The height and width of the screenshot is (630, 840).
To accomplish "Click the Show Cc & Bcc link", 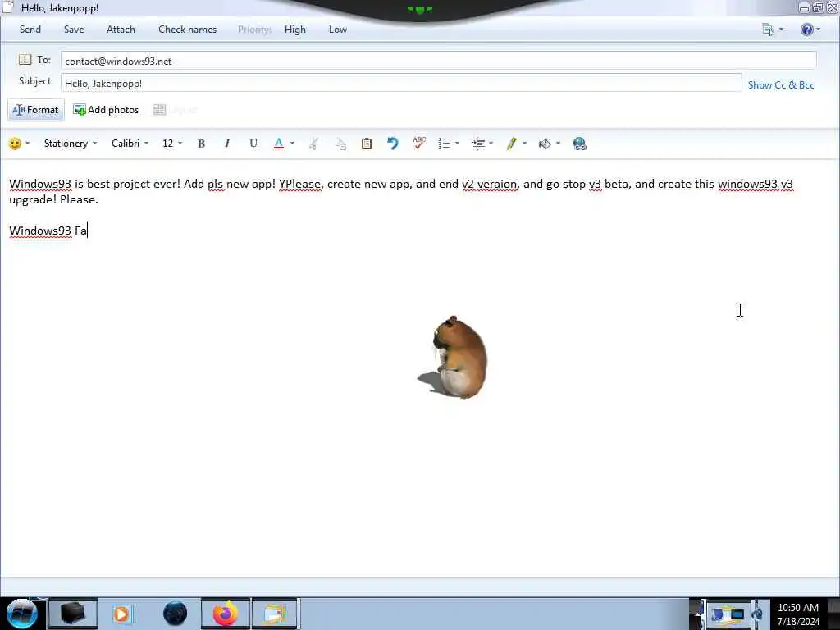I will click(781, 85).
